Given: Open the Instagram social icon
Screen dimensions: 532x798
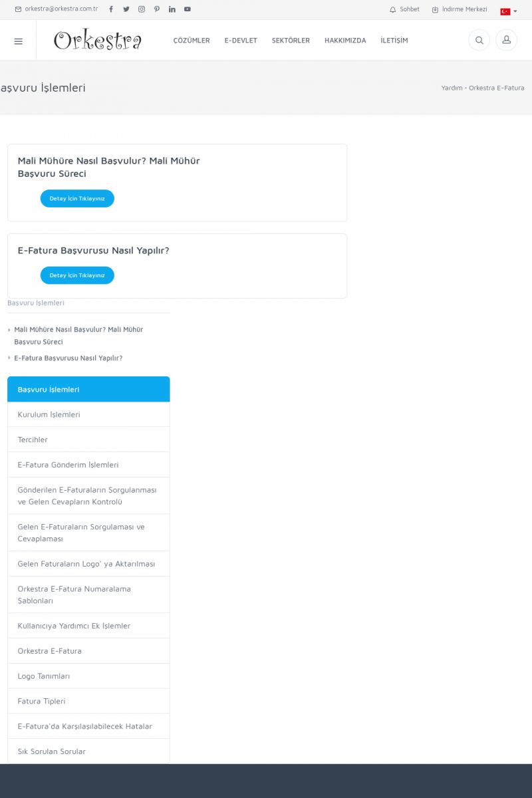Looking at the screenshot, I should coord(142,9).
